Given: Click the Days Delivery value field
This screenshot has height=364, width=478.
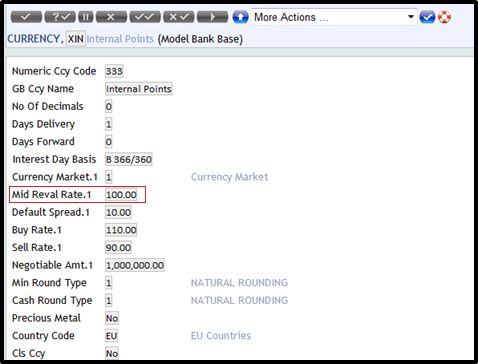Looking at the screenshot, I should tap(109, 124).
